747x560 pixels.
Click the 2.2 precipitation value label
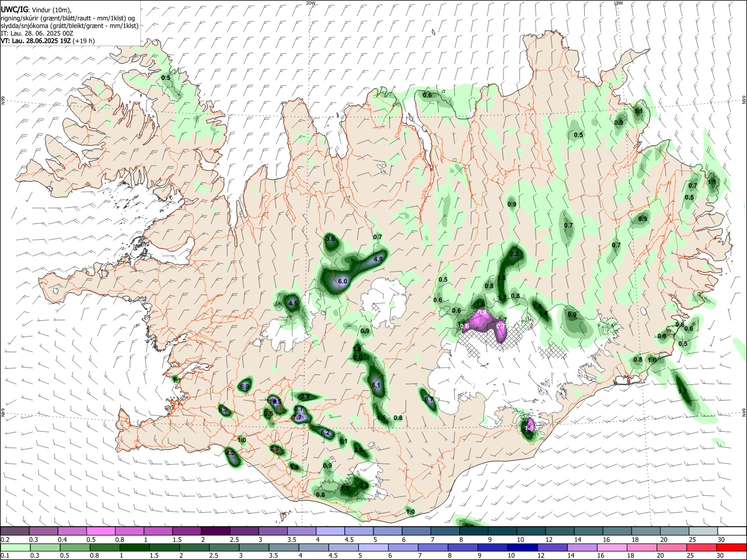tap(514, 254)
